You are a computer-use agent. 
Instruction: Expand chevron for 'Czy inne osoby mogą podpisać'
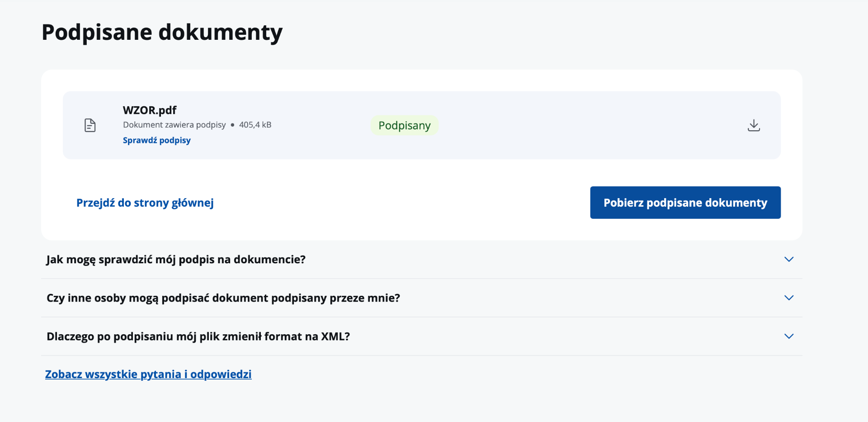(789, 298)
